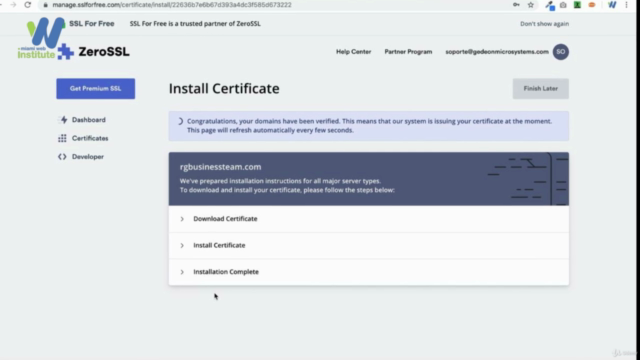640x360 pixels.
Task: Click the Miami Web Institute logo
Action: point(40,38)
